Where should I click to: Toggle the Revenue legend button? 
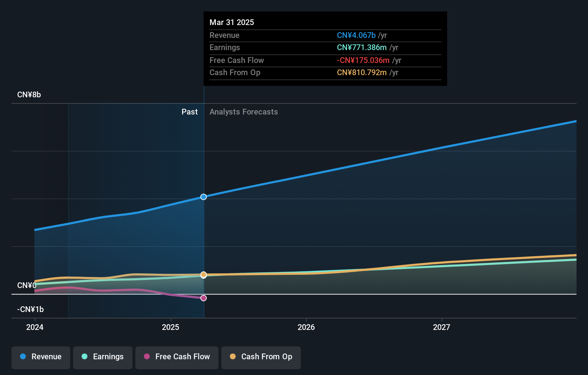tap(41, 357)
